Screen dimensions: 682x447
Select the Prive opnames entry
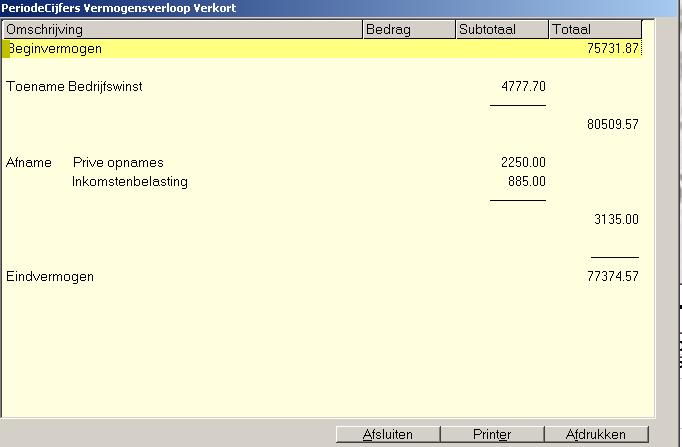click(x=118, y=163)
